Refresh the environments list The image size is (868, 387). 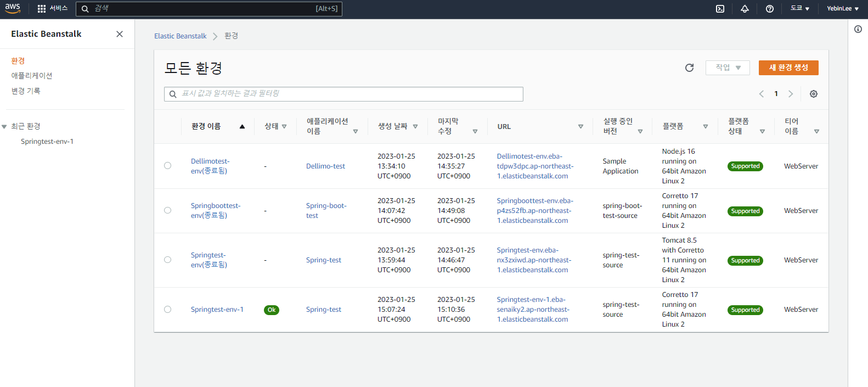click(x=690, y=68)
